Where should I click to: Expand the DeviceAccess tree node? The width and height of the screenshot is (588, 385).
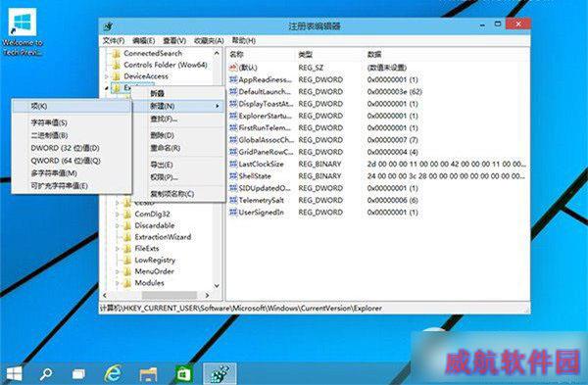click(107, 76)
